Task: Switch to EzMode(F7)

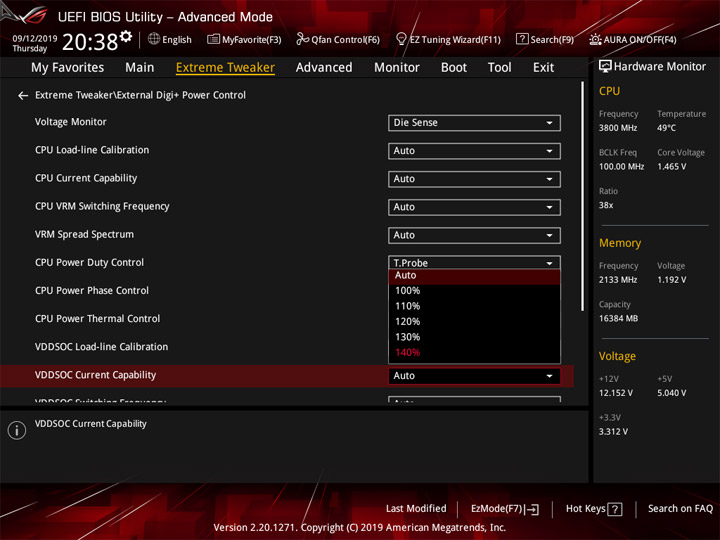Action: (x=505, y=509)
